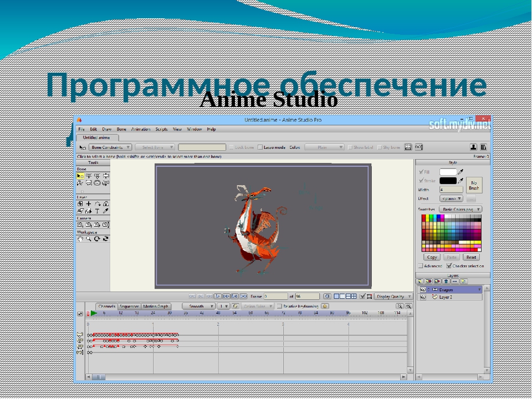Image resolution: width=532 pixels, height=399 pixels.
Task: Select the Manipulate Bones tool
Action: (x=106, y=183)
